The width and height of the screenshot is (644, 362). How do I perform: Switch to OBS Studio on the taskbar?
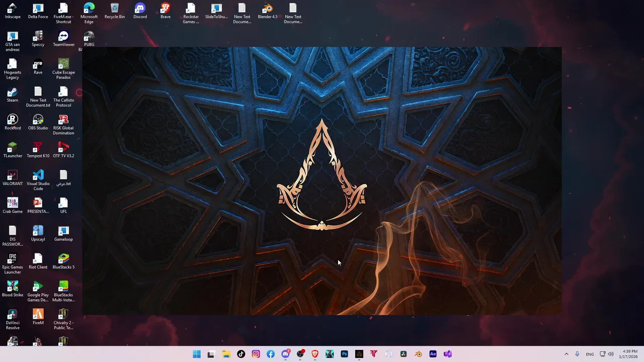pos(300,354)
